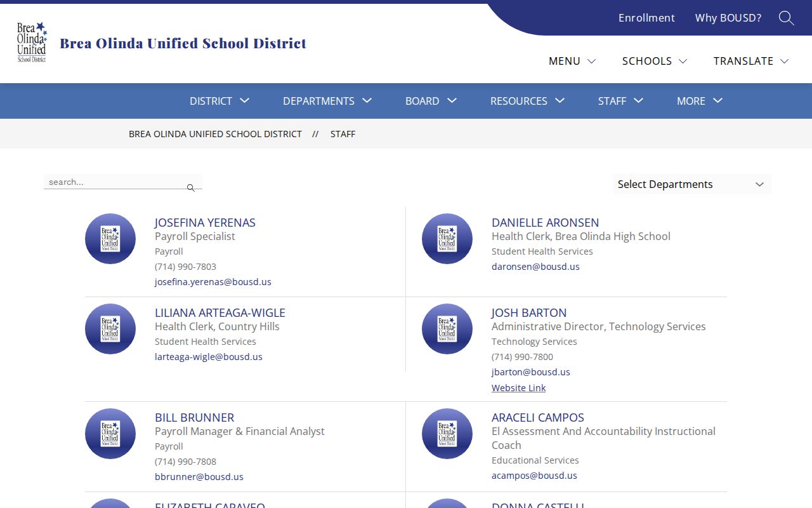The height and width of the screenshot is (508, 812).
Task: Email bbrunner@bousd.us
Action: 199,477
